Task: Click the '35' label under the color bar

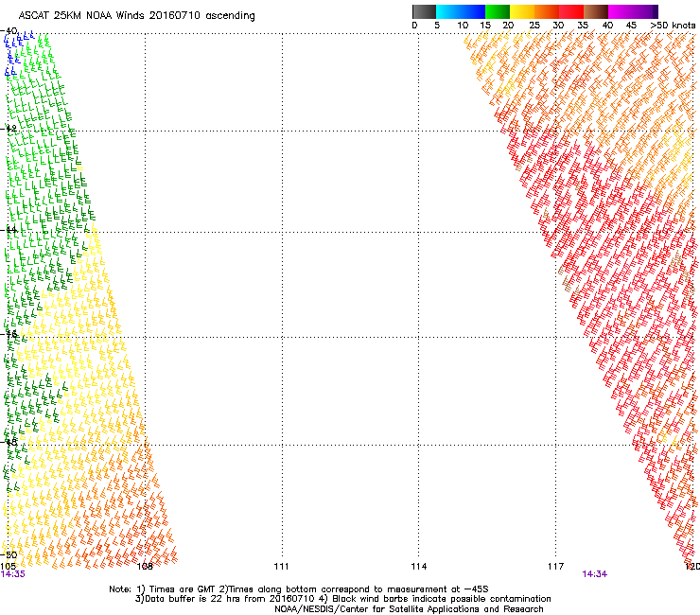Action: click(583, 26)
